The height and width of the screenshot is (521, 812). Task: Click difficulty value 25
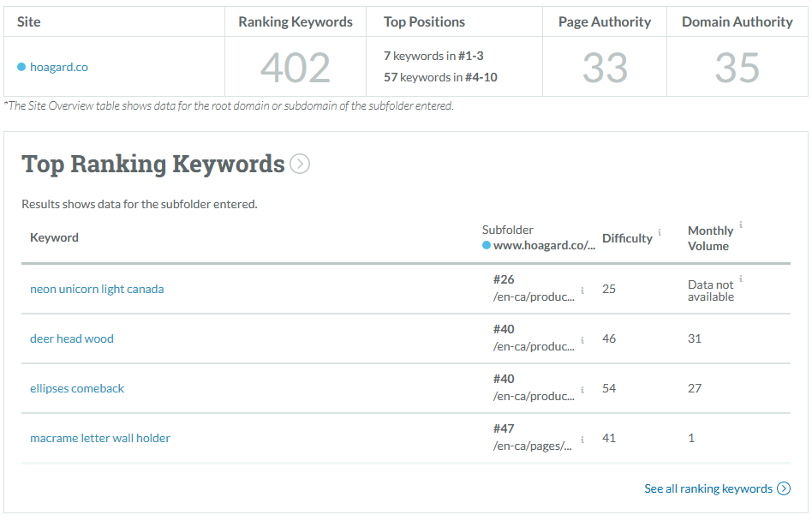pos(609,289)
